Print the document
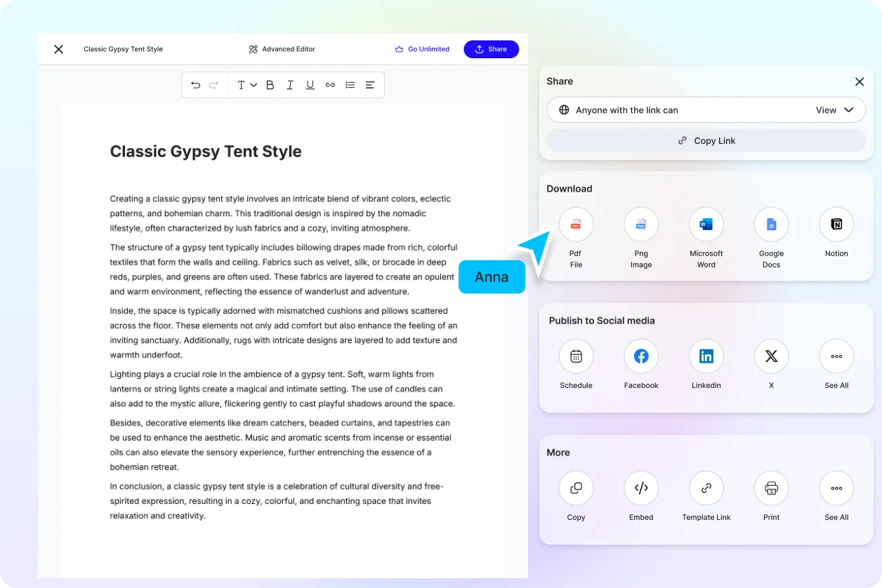This screenshot has height=588, width=882. (x=771, y=488)
